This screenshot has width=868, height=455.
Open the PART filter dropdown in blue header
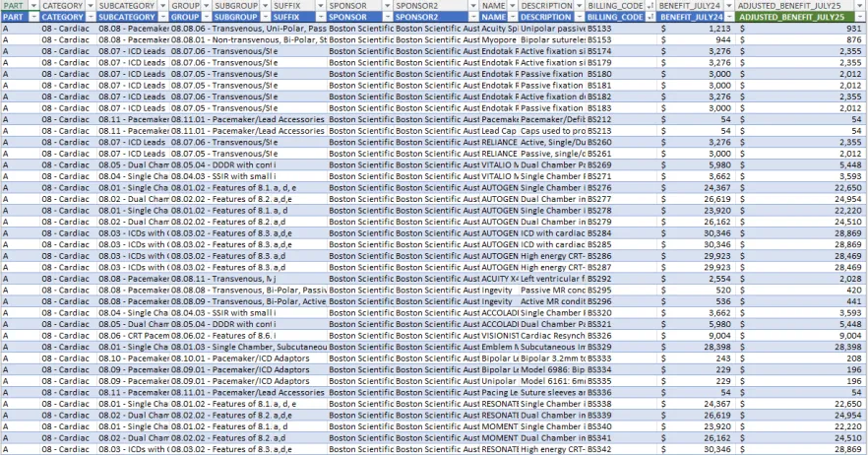pyautogui.click(x=33, y=17)
